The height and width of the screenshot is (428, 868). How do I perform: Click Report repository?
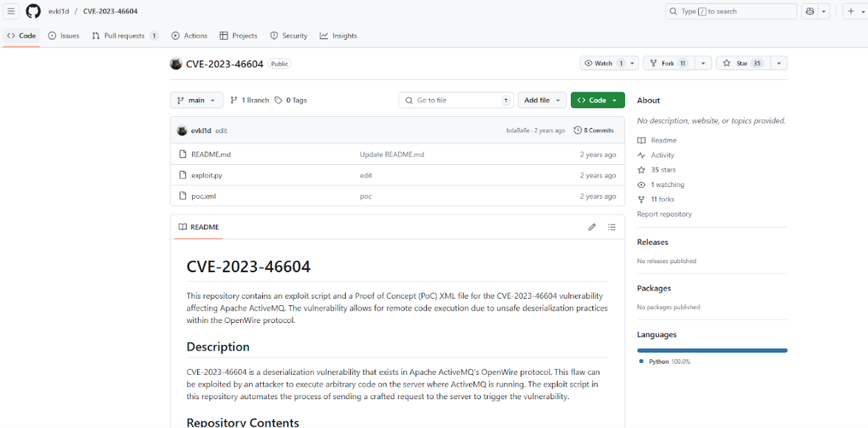664,214
